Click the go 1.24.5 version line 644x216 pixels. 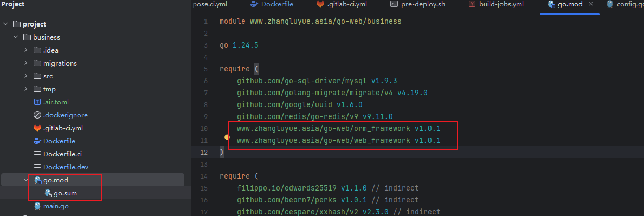[x=239, y=45]
